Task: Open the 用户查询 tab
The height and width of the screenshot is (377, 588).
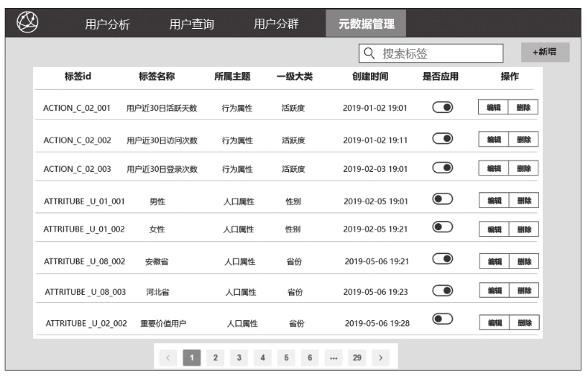Action: click(x=192, y=24)
